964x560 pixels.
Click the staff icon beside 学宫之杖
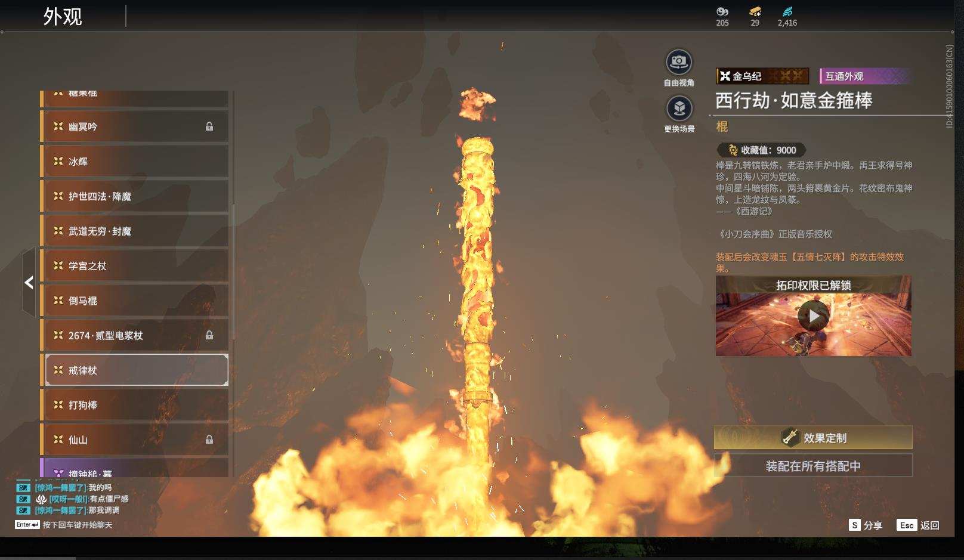point(58,265)
